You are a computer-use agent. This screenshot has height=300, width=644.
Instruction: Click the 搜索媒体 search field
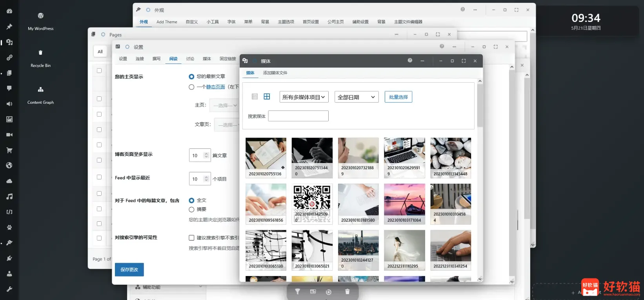tap(298, 116)
